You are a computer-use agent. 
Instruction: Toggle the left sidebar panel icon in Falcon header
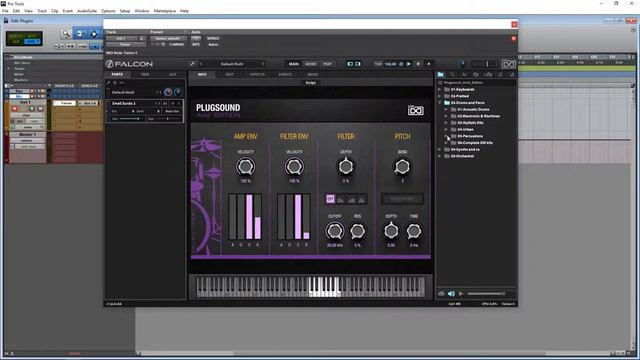(350, 64)
